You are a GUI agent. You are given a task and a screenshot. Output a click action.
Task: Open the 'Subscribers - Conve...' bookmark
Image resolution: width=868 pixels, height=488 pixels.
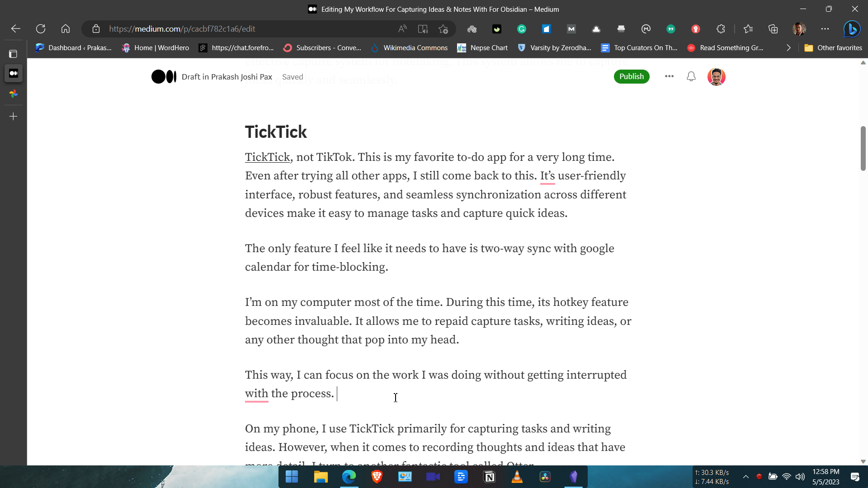point(322,48)
